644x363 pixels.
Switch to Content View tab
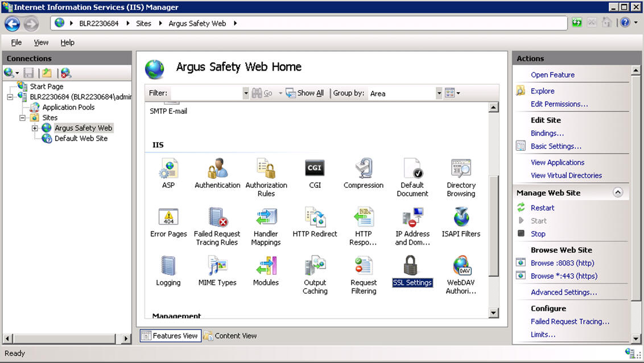point(230,336)
